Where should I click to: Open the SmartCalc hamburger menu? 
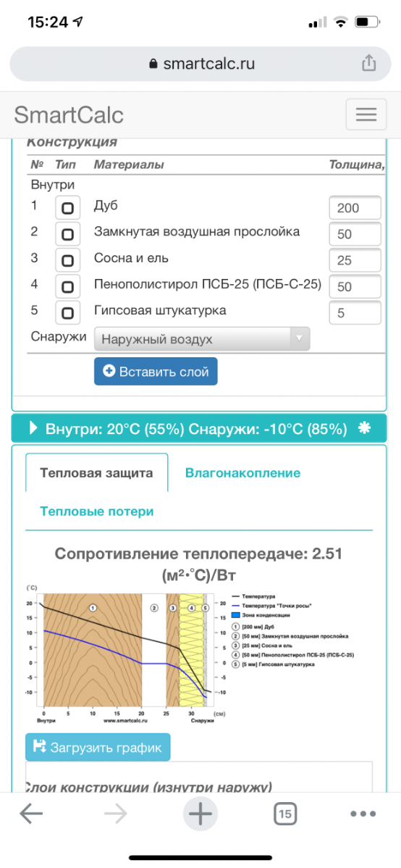366,114
